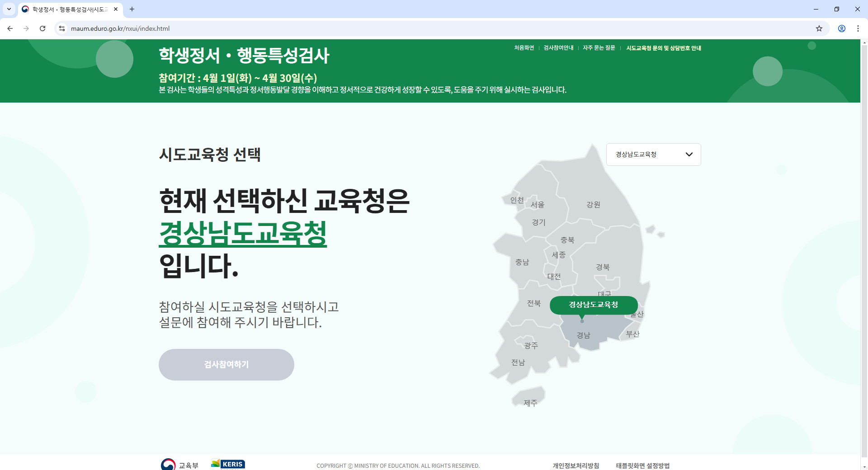This screenshot has height=470, width=868.
Task: Open the 검사참여안내 menu link
Action: pyautogui.click(x=558, y=48)
